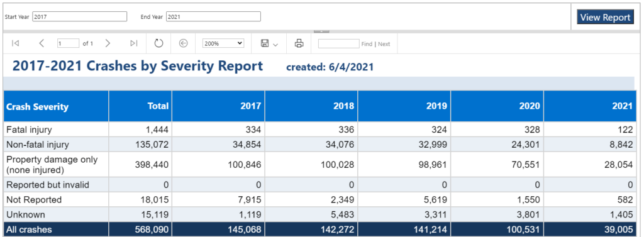Click the View Report button
The height and width of the screenshot is (237, 644).
point(605,17)
